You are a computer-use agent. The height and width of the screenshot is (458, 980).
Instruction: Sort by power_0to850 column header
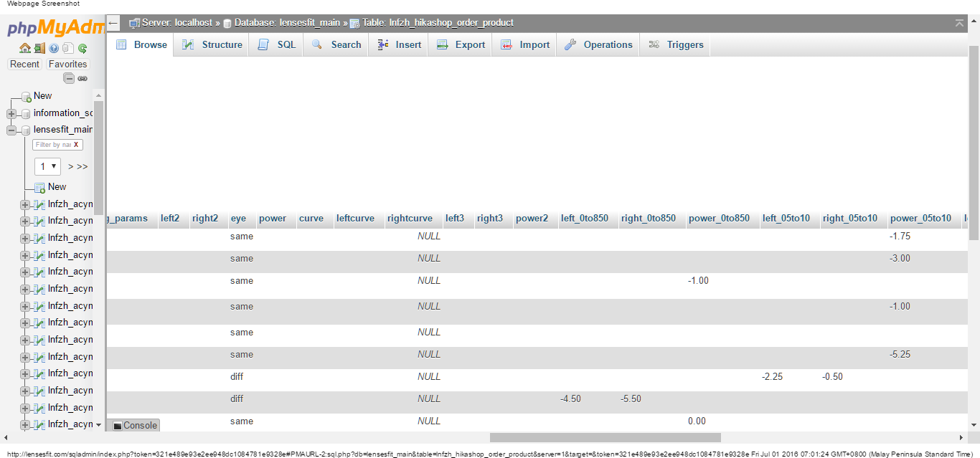(x=719, y=219)
